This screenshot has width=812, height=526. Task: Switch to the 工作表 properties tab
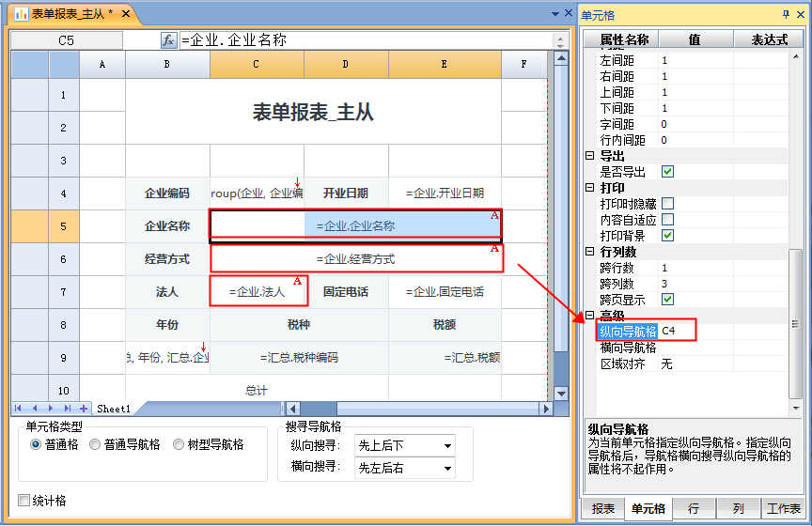click(782, 509)
